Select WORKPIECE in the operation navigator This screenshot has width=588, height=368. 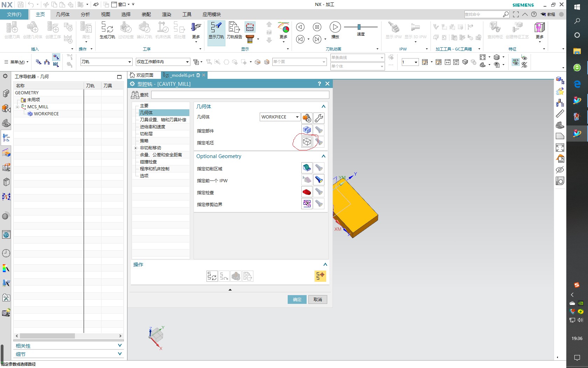point(46,114)
